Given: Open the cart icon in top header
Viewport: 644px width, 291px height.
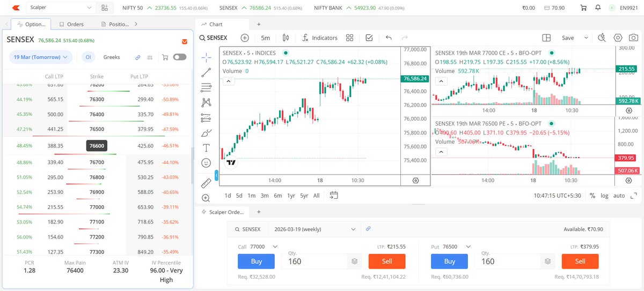Looking at the screenshot, I should pyautogui.click(x=583, y=8).
